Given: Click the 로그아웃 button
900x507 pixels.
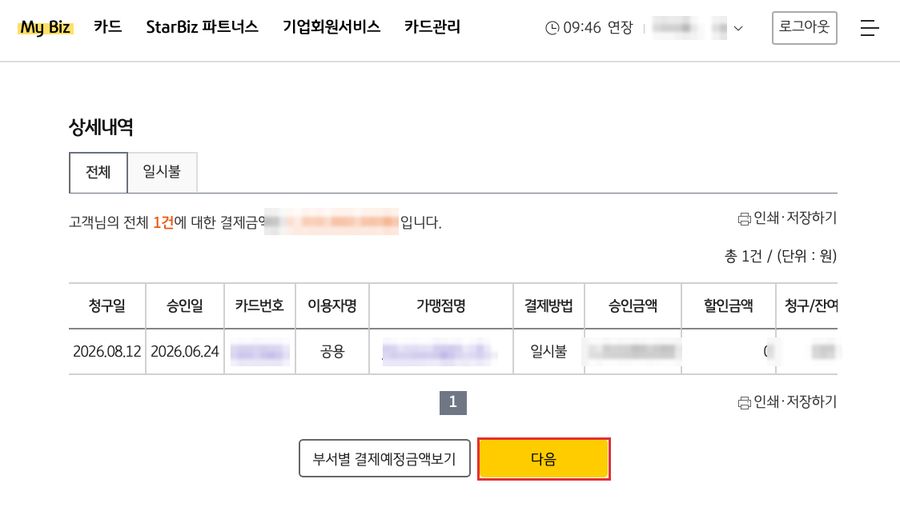Looking at the screenshot, I should tap(804, 28).
